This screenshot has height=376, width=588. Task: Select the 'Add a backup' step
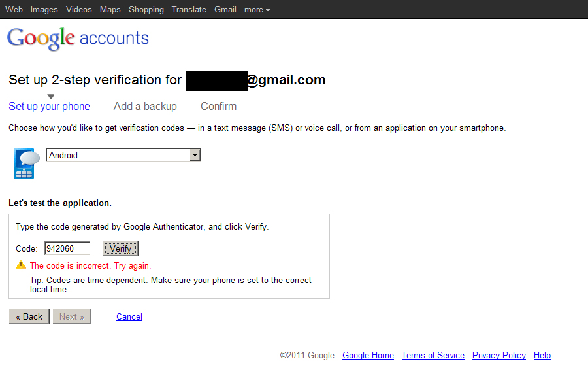coord(145,106)
